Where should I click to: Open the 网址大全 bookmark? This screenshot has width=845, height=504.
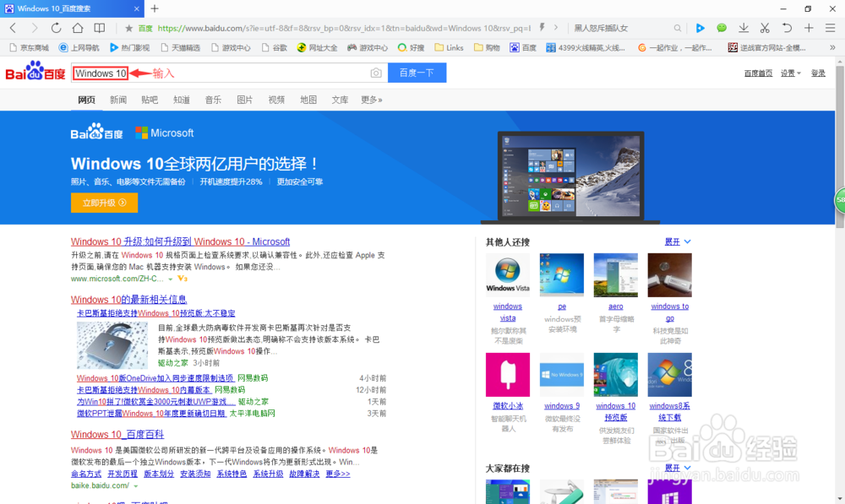pos(318,48)
